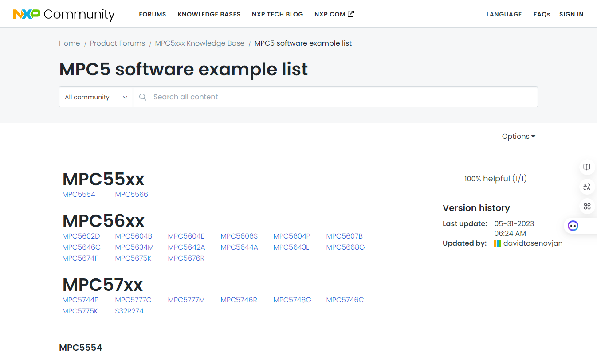The image size is (597, 364).
Task: Open the MPC5668G link
Action: tap(346, 247)
